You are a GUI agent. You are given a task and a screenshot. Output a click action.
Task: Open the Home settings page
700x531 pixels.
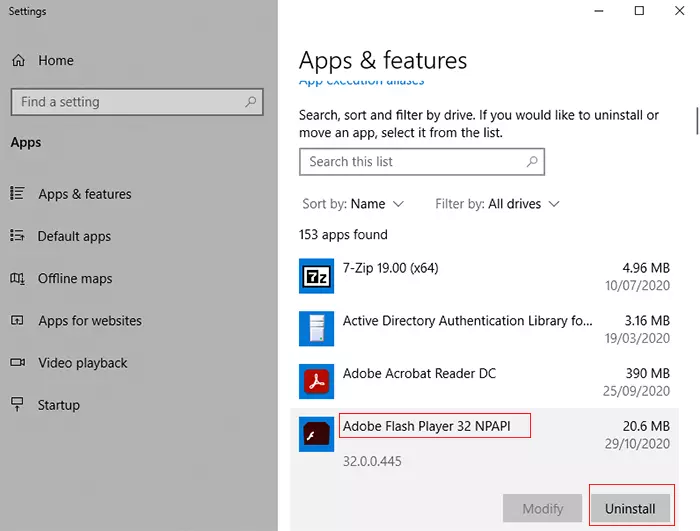coord(56,60)
